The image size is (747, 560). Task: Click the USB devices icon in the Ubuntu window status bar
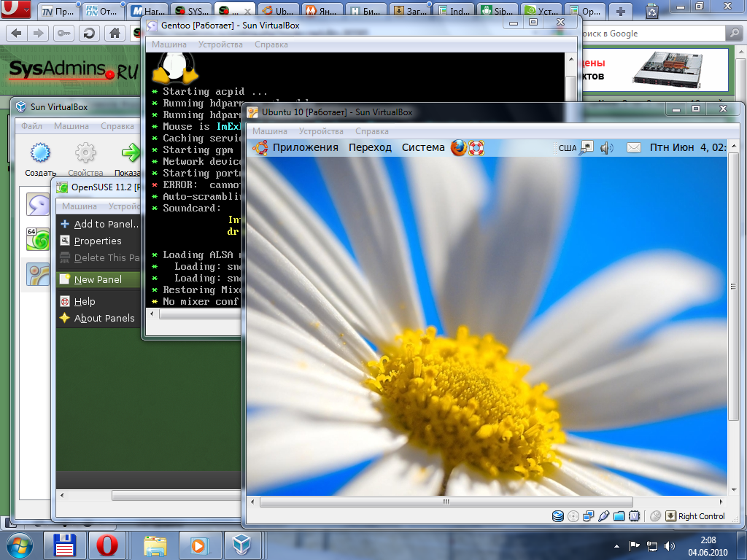click(603, 516)
